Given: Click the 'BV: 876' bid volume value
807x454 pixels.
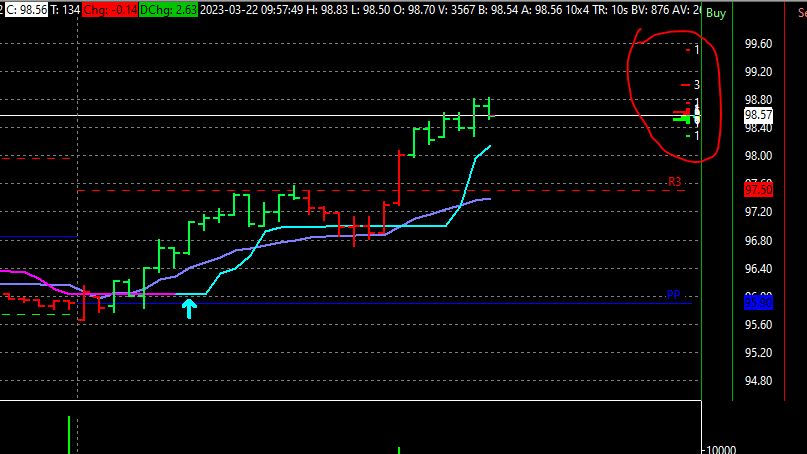Looking at the screenshot, I should (x=651, y=10).
